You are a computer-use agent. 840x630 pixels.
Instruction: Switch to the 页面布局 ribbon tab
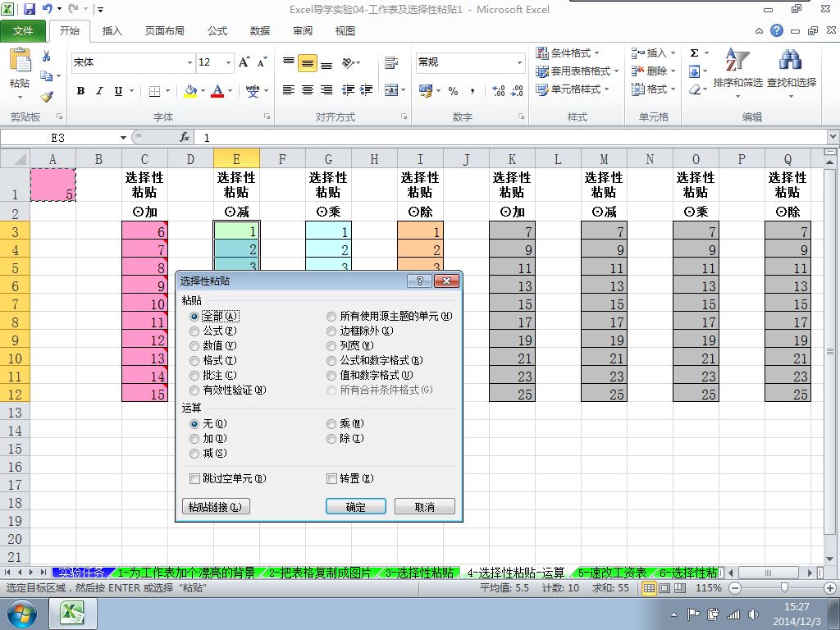click(x=164, y=31)
